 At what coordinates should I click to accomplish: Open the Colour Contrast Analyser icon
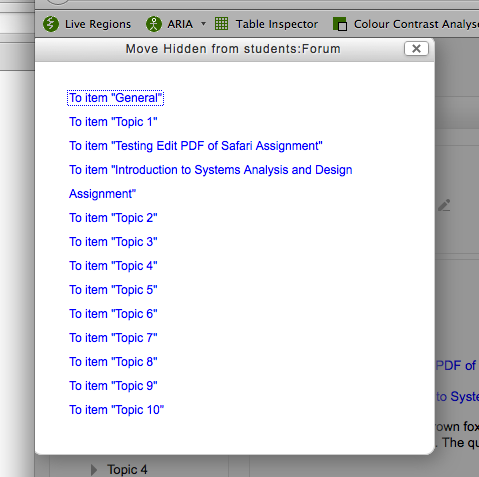pos(340,24)
